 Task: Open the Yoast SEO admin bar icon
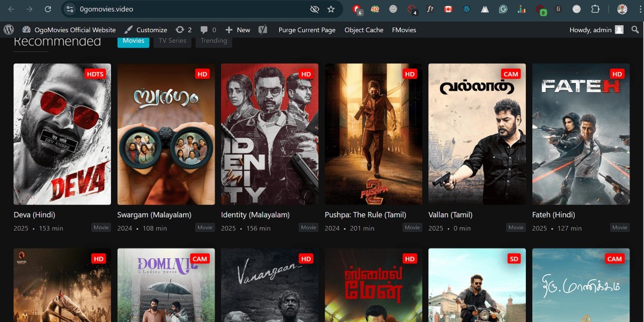tap(263, 30)
